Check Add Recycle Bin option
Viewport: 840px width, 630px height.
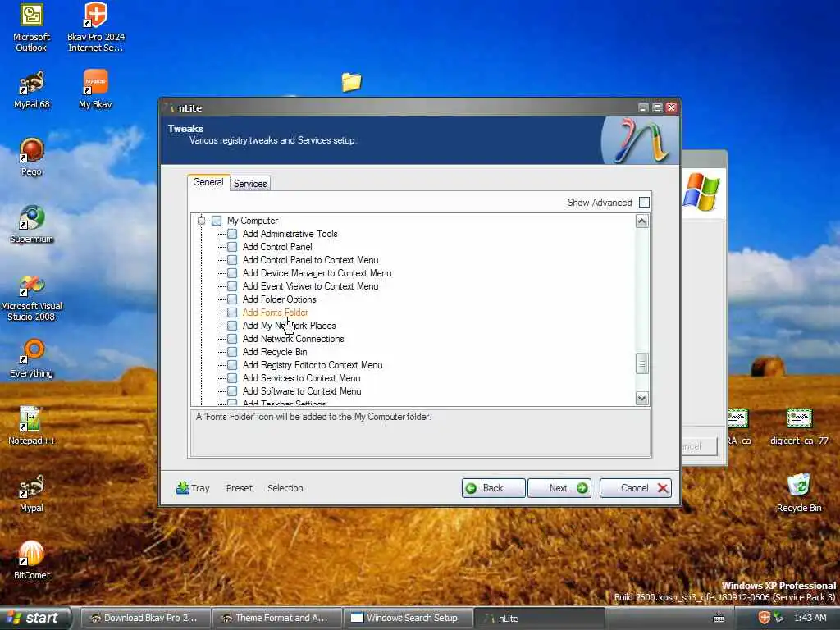(x=232, y=352)
